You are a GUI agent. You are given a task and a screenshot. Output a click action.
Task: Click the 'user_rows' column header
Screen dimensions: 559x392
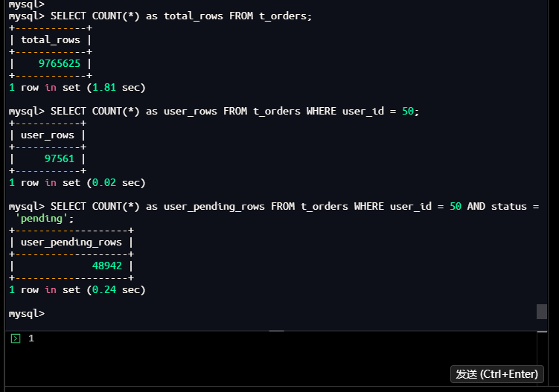point(48,135)
